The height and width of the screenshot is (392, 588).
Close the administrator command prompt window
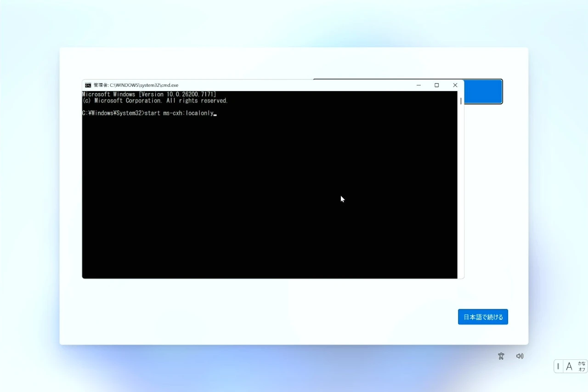coord(455,85)
